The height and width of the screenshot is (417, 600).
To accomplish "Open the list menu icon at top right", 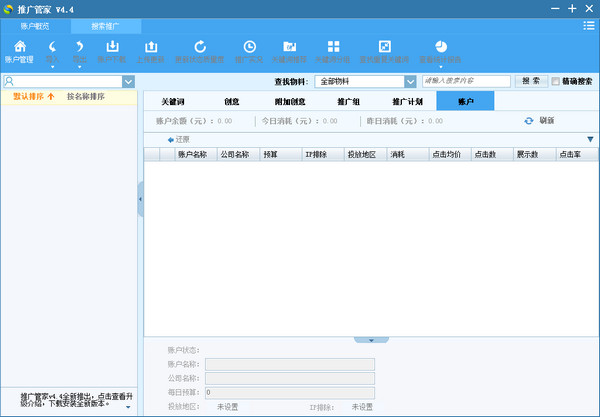I will pyautogui.click(x=589, y=25).
